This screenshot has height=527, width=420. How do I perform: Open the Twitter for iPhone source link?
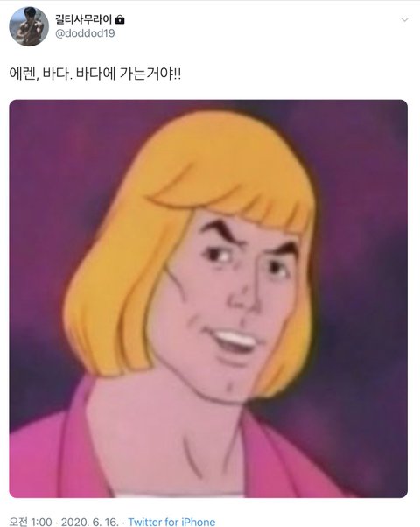171,522
